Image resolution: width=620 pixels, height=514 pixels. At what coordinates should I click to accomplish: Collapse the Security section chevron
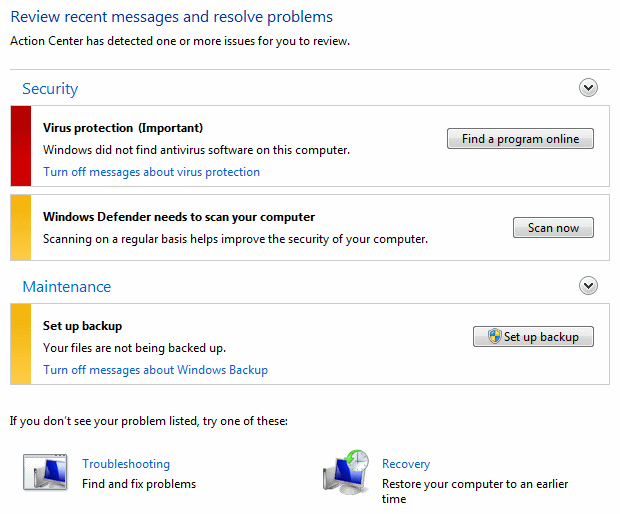pos(588,88)
